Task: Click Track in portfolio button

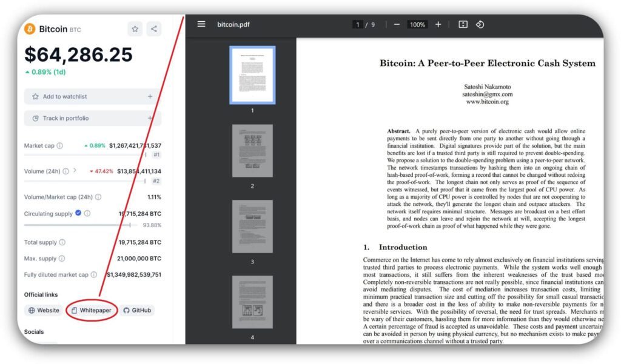Action: (x=93, y=118)
